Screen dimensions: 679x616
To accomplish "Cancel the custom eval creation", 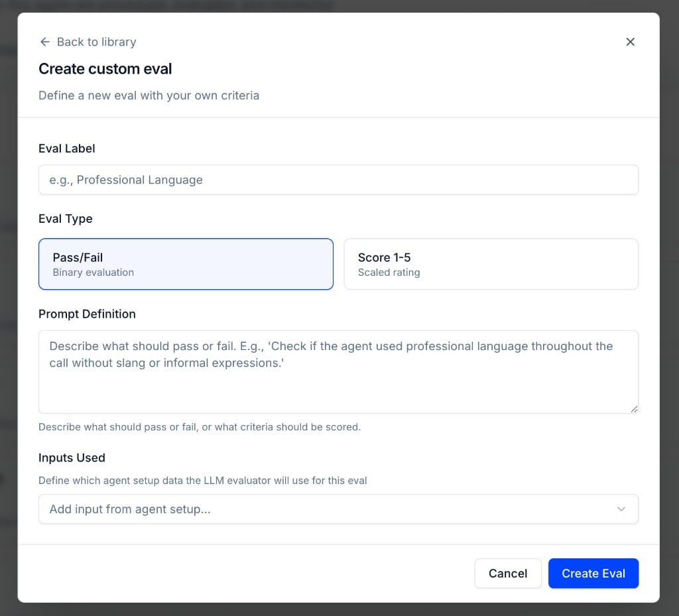I will pyautogui.click(x=507, y=573).
